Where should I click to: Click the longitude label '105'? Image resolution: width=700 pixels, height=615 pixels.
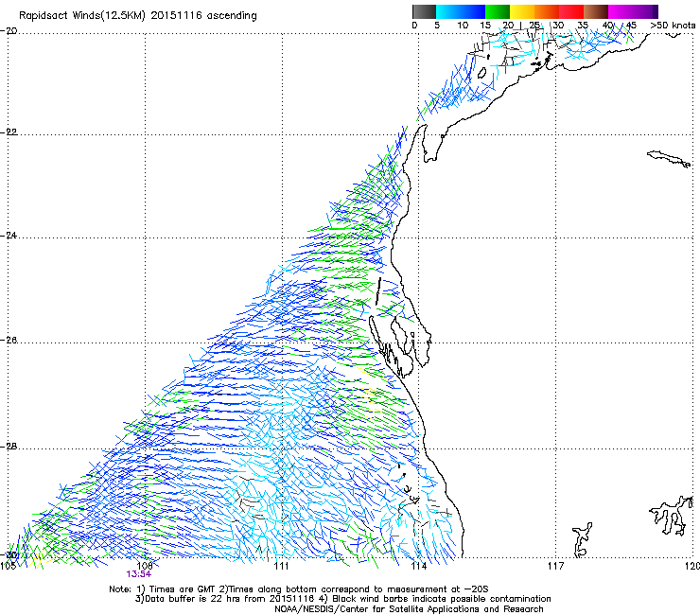[8, 566]
